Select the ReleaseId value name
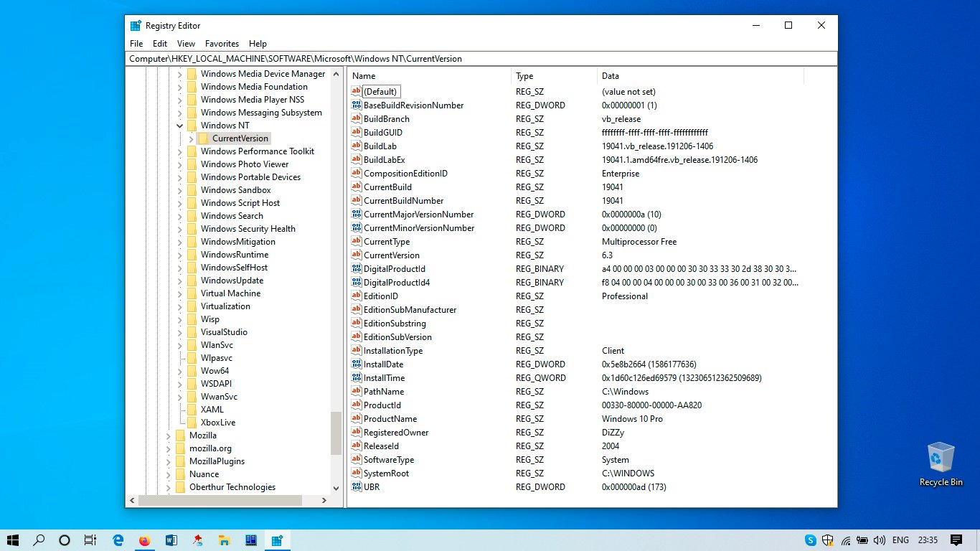The width and height of the screenshot is (980, 551). 381,446
